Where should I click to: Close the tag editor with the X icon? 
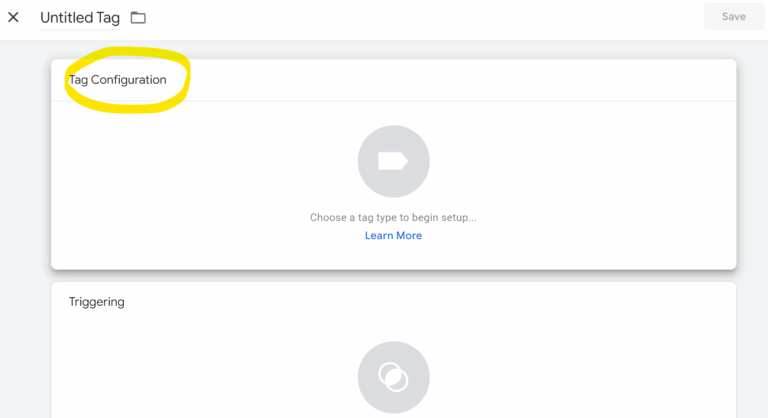point(13,17)
